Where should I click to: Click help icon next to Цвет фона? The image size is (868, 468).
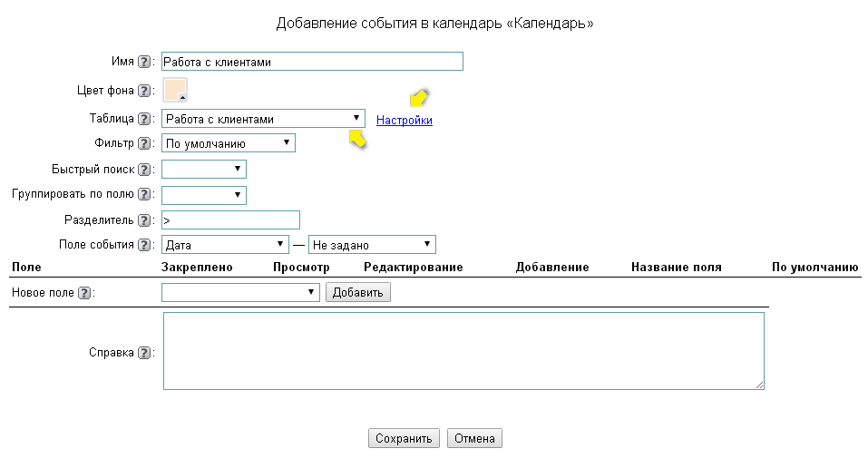point(143,91)
